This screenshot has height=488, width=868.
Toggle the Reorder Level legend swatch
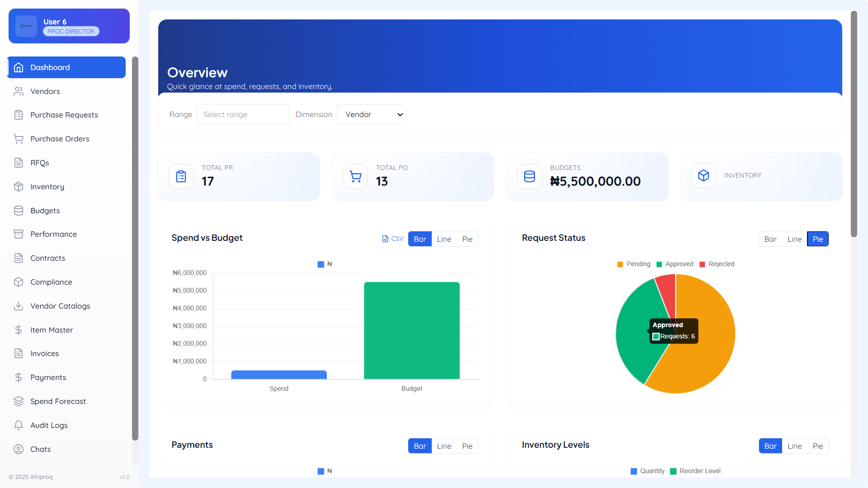[x=673, y=471]
